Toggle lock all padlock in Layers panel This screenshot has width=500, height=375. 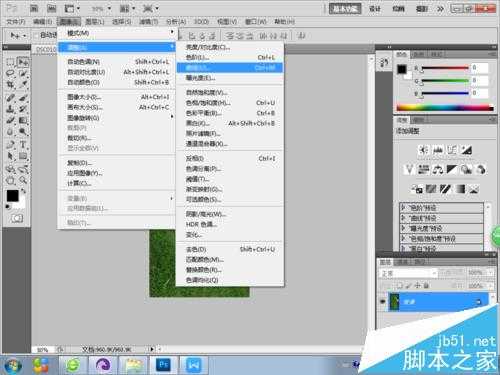pos(426,286)
